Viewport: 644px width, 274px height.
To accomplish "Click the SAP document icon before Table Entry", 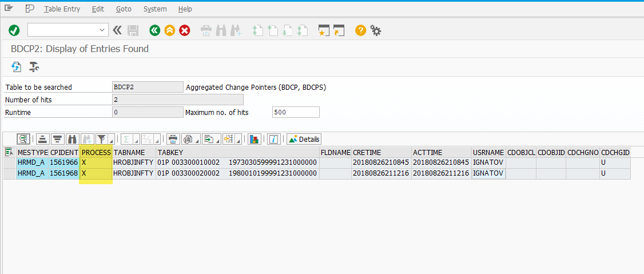I will click(30, 9).
